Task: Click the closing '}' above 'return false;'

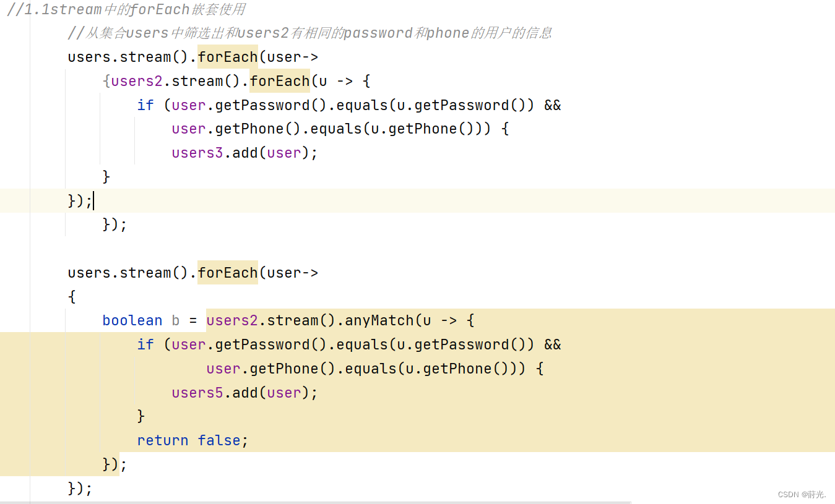Action: [x=141, y=416]
